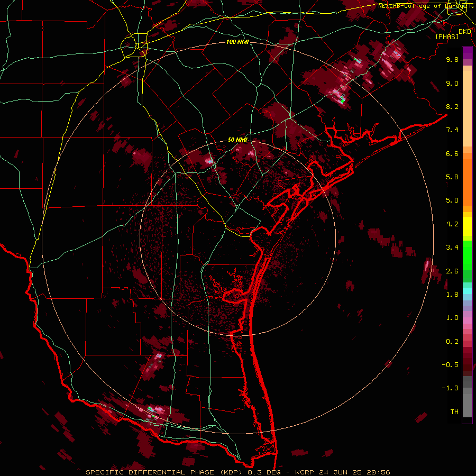
Task: Click the 50 NMI range ring label
Action: click(237, 140)
